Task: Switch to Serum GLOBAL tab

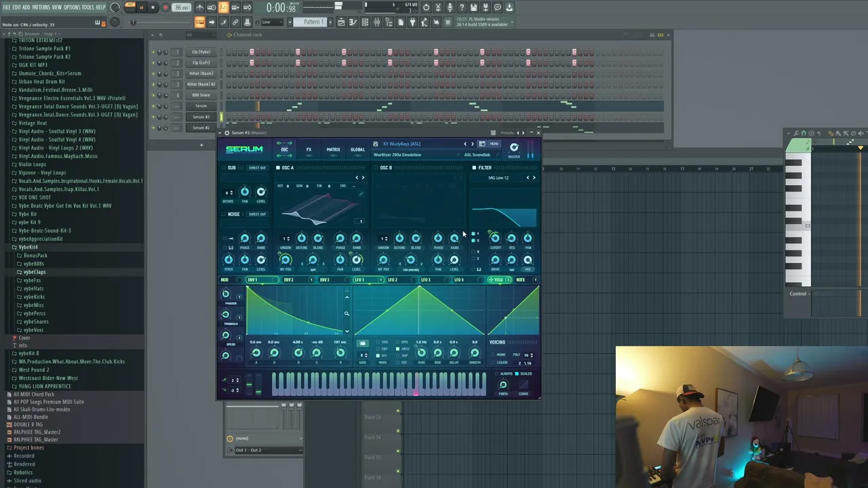Action: 357,150
